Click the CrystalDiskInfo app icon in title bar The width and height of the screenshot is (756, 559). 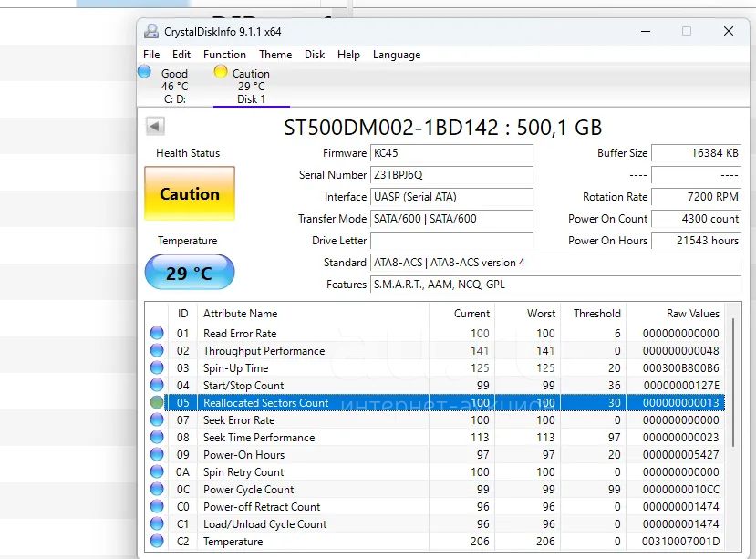pos(151,31)
